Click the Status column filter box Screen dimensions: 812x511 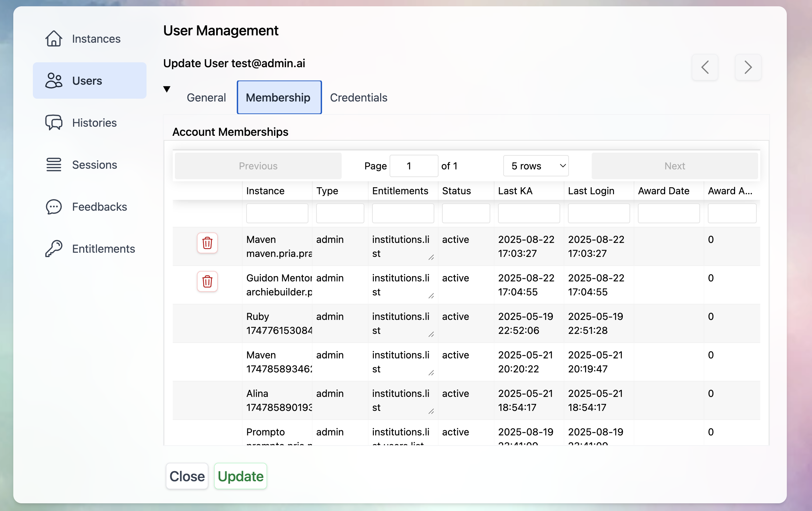coord(466,213)
